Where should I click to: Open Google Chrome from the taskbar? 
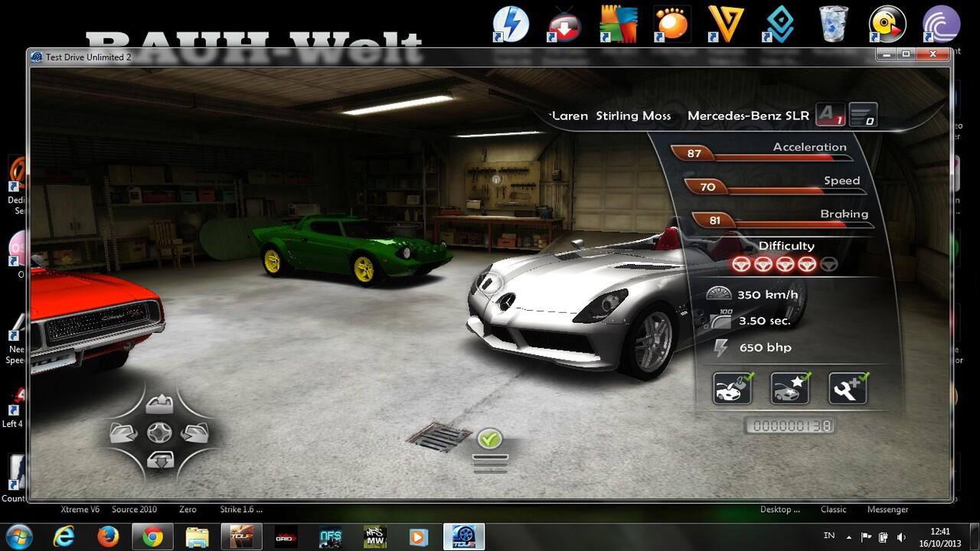tap(152, 536)
